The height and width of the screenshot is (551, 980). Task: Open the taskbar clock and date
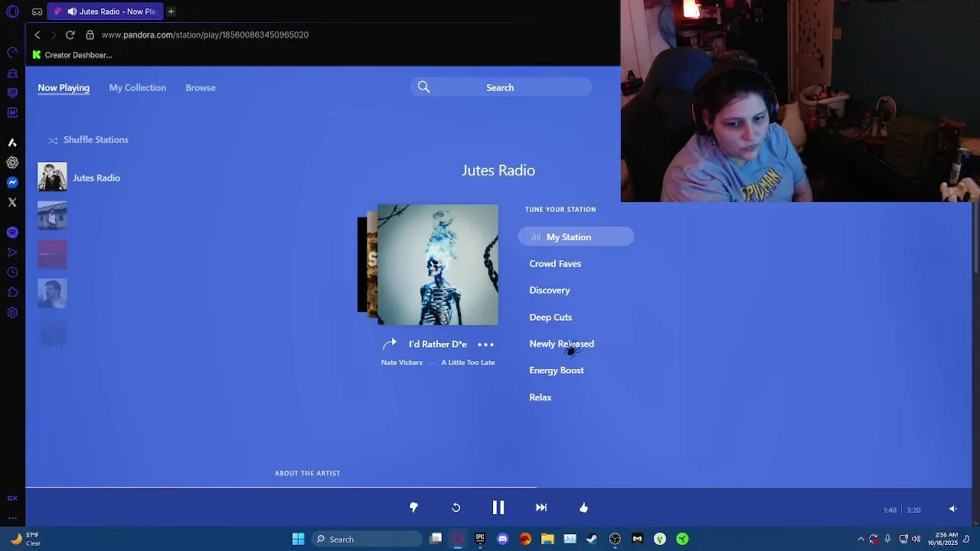tap(942, 539)
